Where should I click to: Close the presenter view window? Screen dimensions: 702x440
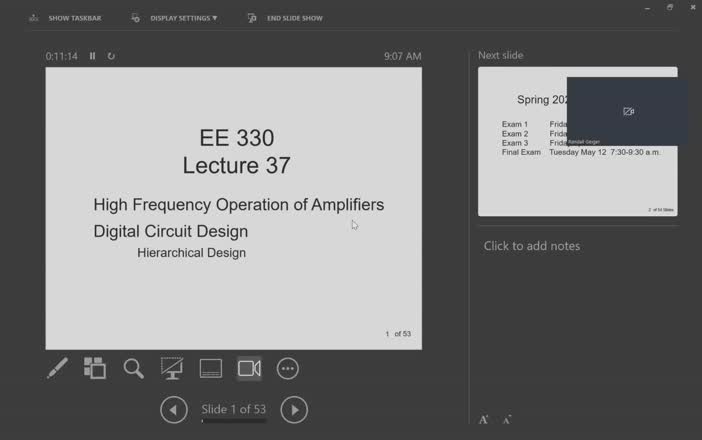point(693,8)
